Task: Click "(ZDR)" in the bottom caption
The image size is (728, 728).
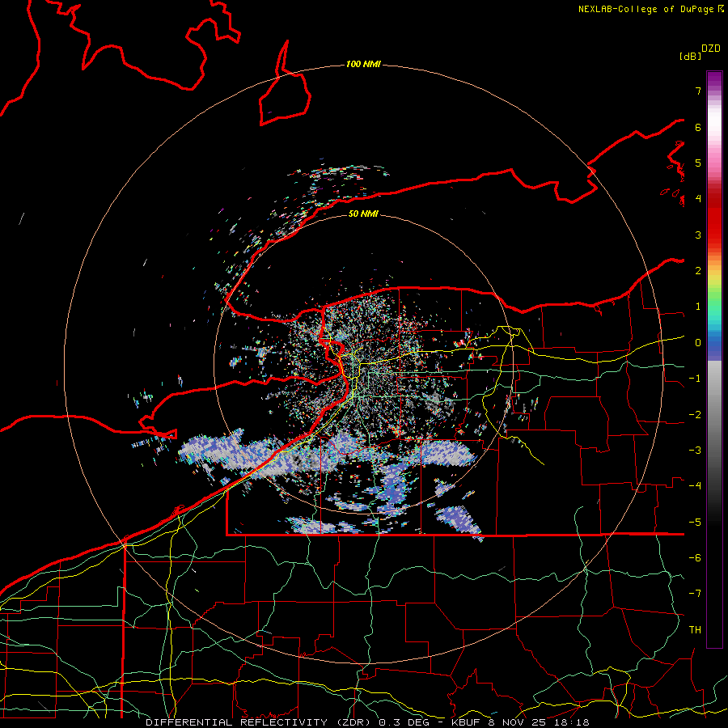Action: click(353, 722)
